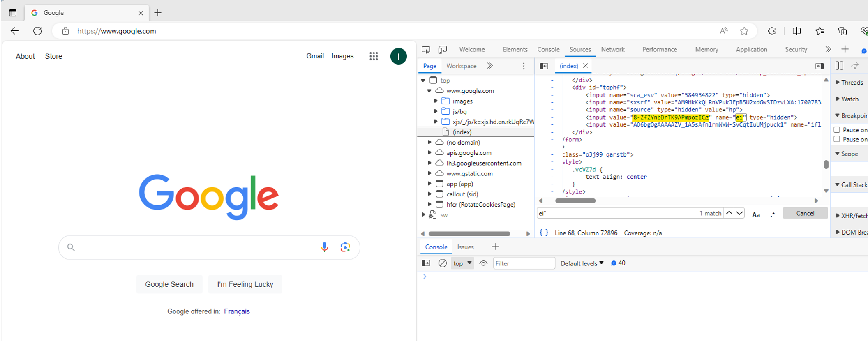Click the browser back arrow
Screen dimensions: 868x348
click(x=15, y=31)
